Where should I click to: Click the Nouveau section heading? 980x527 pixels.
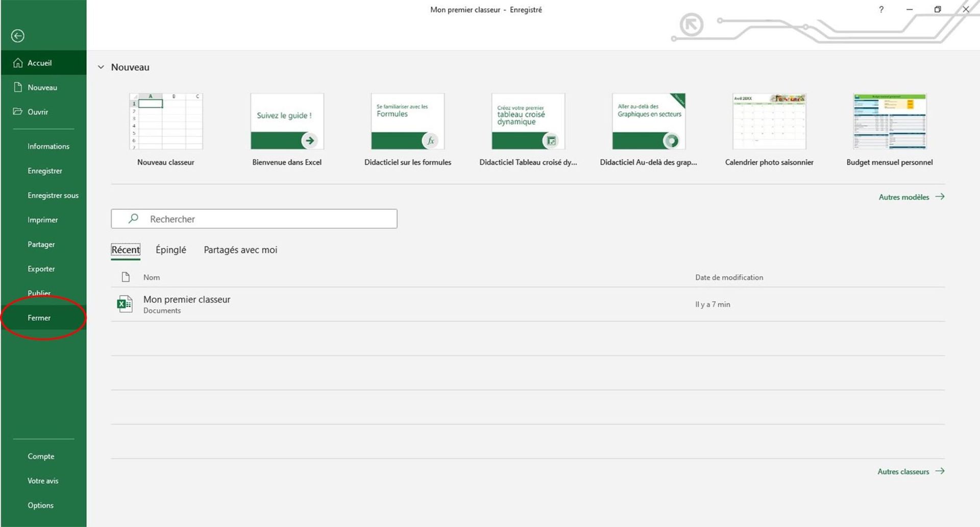click(x=130, y=67)
